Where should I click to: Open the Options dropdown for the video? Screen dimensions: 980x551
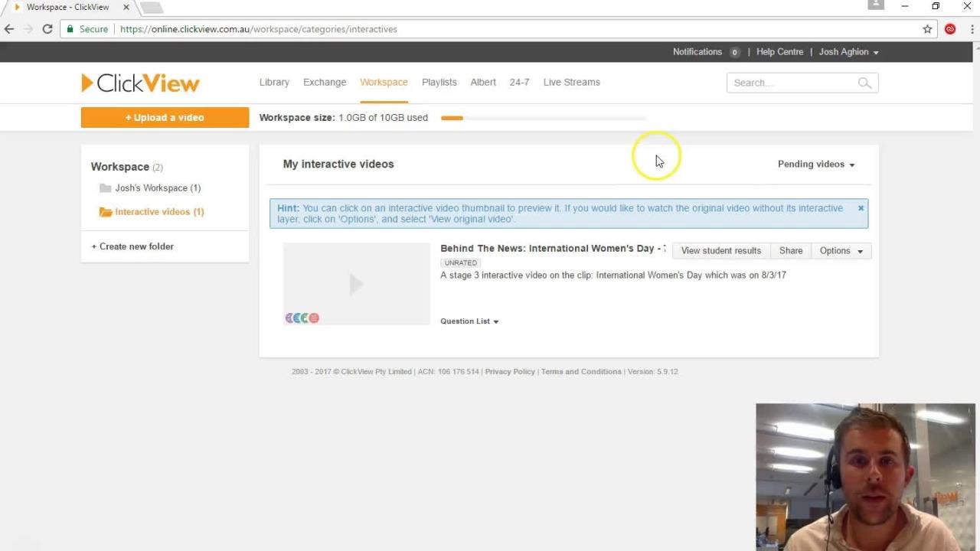coord(841,250)
